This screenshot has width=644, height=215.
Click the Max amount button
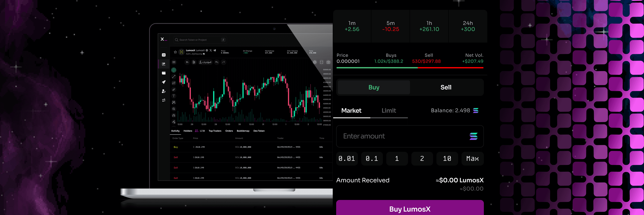pyautogui.click(x=472, y=159)
